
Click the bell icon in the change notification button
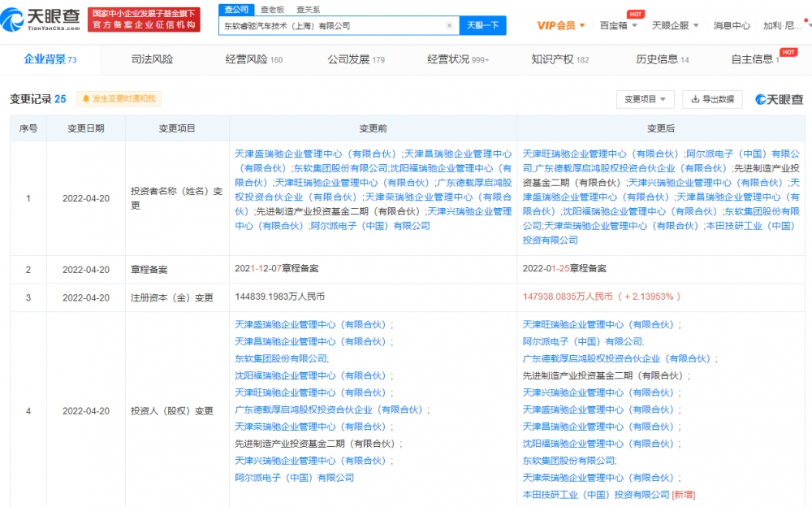[86, 98]
